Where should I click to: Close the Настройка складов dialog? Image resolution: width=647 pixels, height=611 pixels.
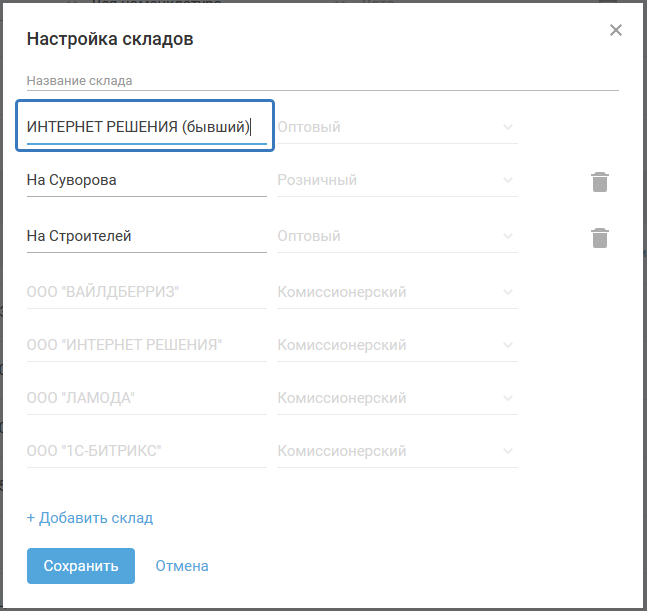(x=616, y=30)
